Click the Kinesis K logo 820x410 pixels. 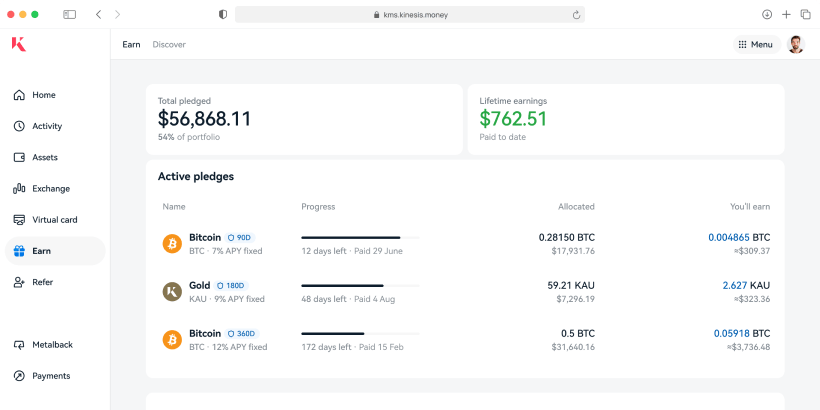(x=18, y=44)
